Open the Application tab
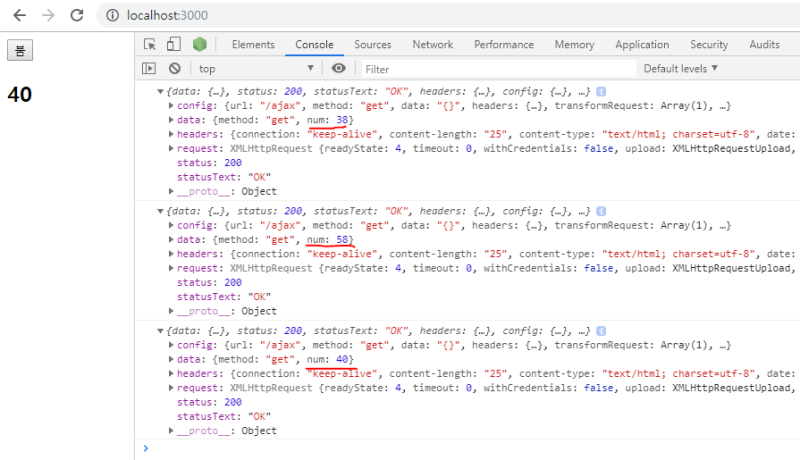 [x=642, y=45]
